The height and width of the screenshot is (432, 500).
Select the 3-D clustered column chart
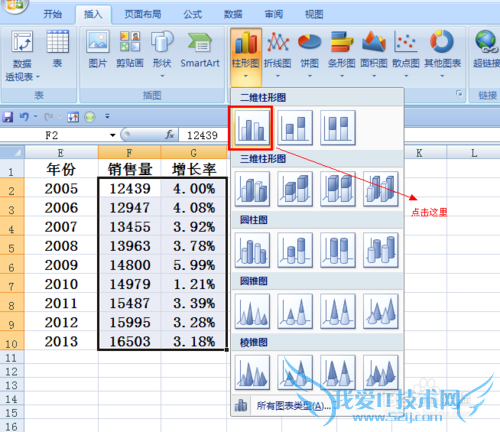252,189
